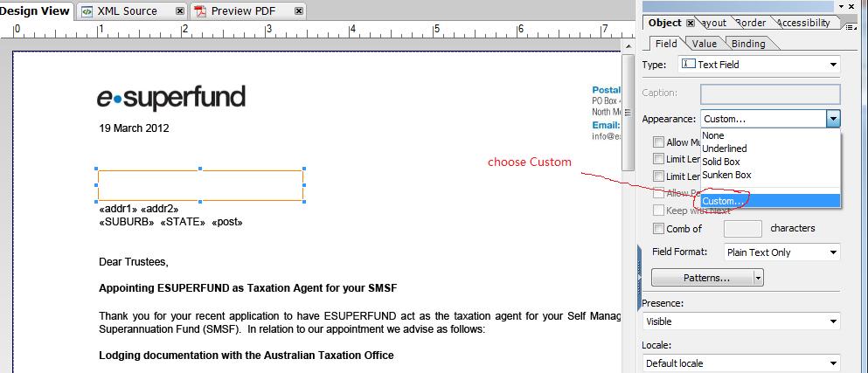Viewport: 868px width, 373px height.
Task: Click the «post» merge field text
Action: (227, 223)
